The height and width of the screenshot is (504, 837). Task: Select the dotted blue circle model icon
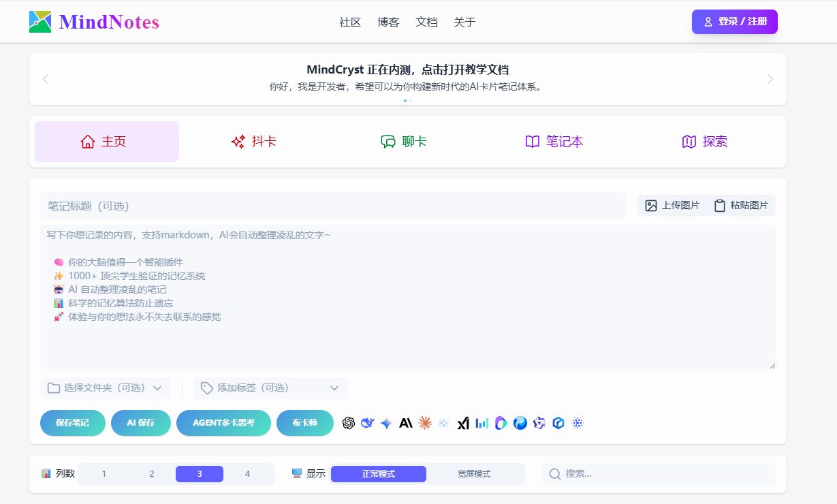578,423
